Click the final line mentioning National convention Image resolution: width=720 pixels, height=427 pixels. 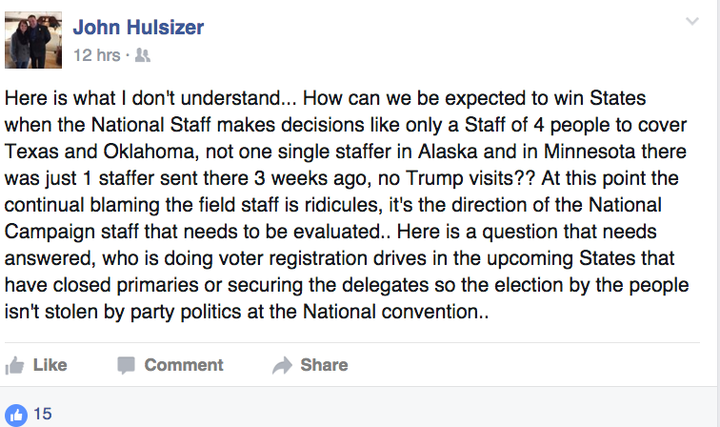(x=247, y=312)
